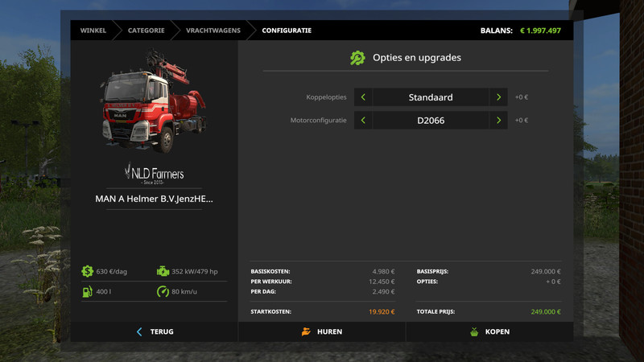Click the green gear Opties en upgrades icon
This screenshot has height=362, width=644.
(x=357, y=58)
